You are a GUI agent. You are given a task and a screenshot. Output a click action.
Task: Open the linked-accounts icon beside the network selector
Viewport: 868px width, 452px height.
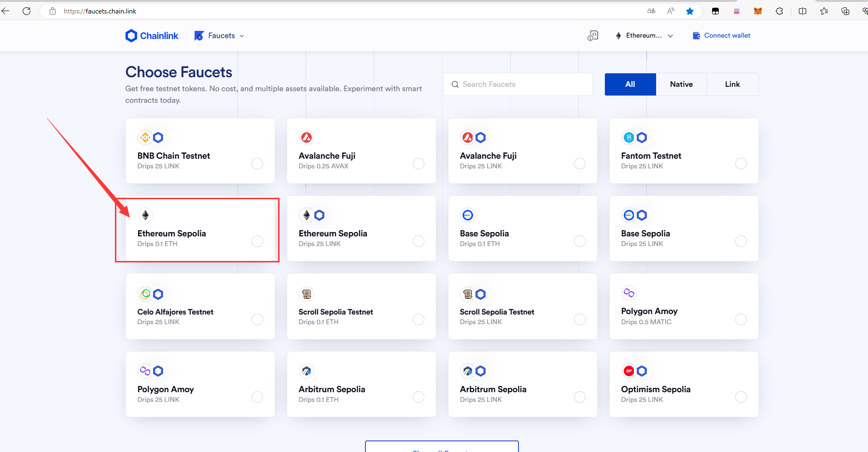click(x=593, y=36)
